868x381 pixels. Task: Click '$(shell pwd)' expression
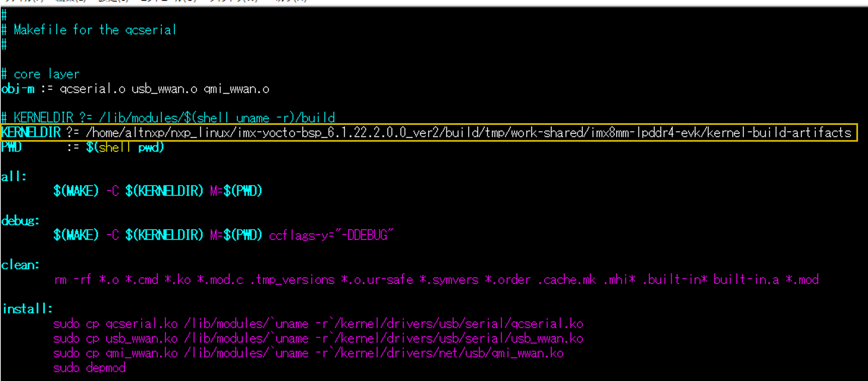pos(125,147)
